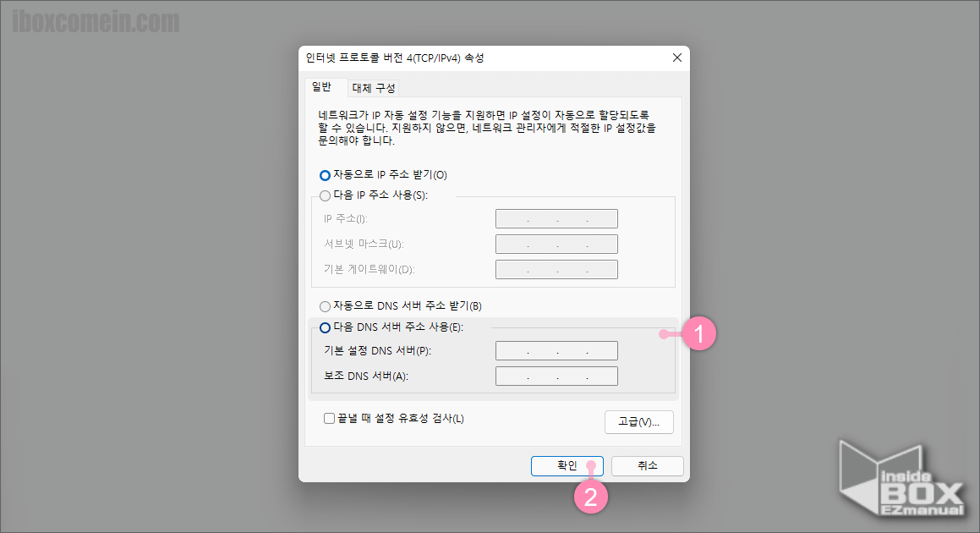Click the 기본 설정 DNS 서버 input field
The image size is (980, 533).
pyautogui.click(x=556, y=350)
